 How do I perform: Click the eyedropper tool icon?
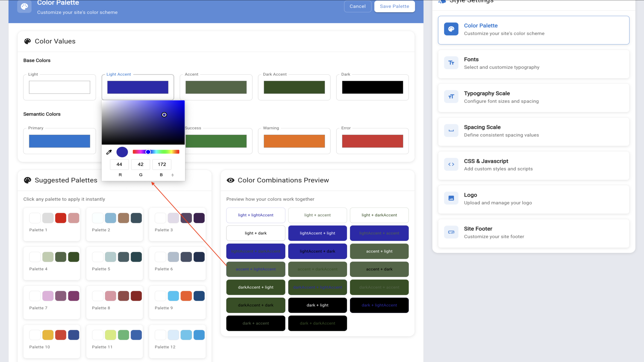(x=109, y=152)
